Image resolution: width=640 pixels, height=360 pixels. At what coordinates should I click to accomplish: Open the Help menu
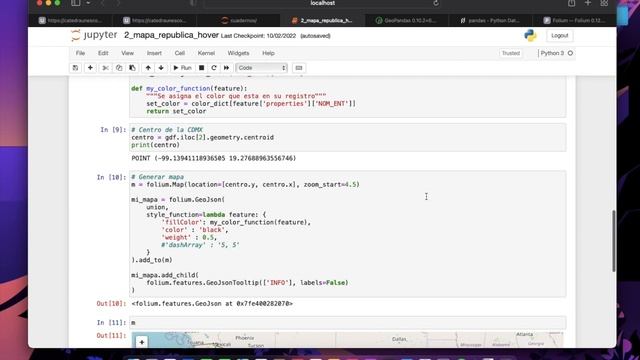click(268, 53)
